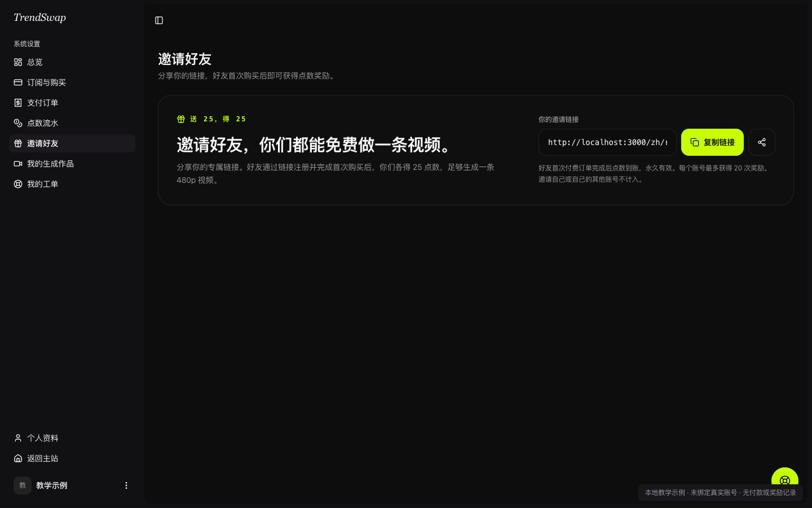Click the invite link input field

click(x=607, y=142)
